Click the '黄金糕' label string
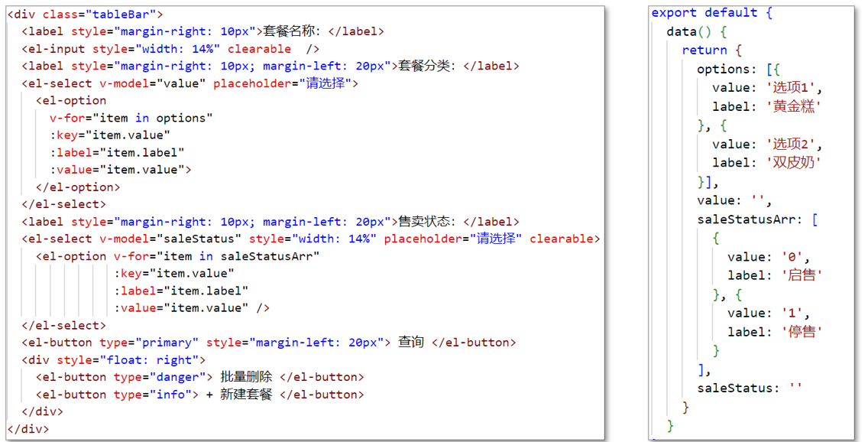The height and width of the screenshot is (442, 868). tap(794, 106)
